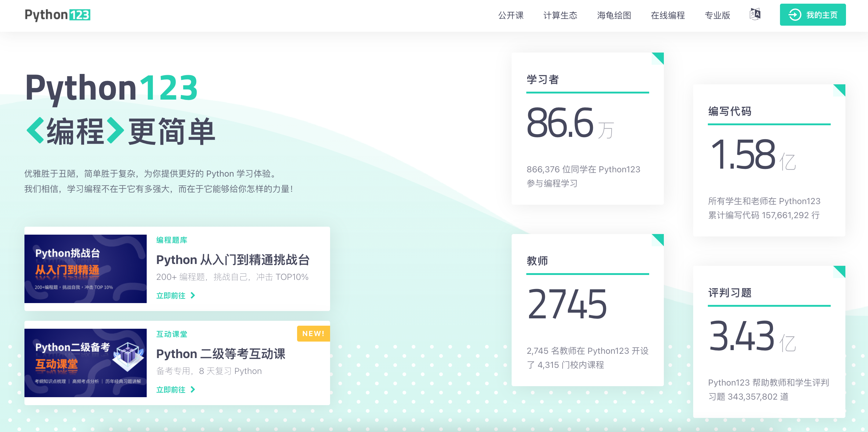Viewport: 868px width, 432px height.
Task: Click the 编写代码 card heading
Action: pos(730,111)
